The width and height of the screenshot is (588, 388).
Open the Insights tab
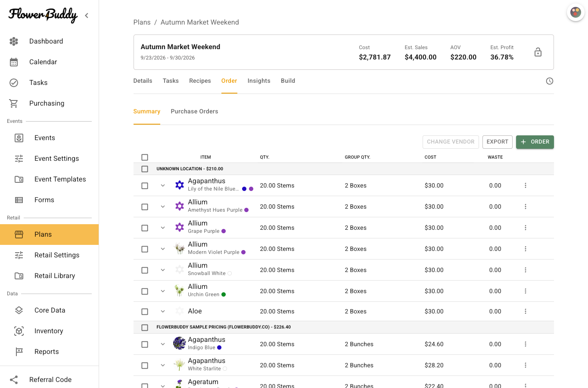tap(259, 81)
